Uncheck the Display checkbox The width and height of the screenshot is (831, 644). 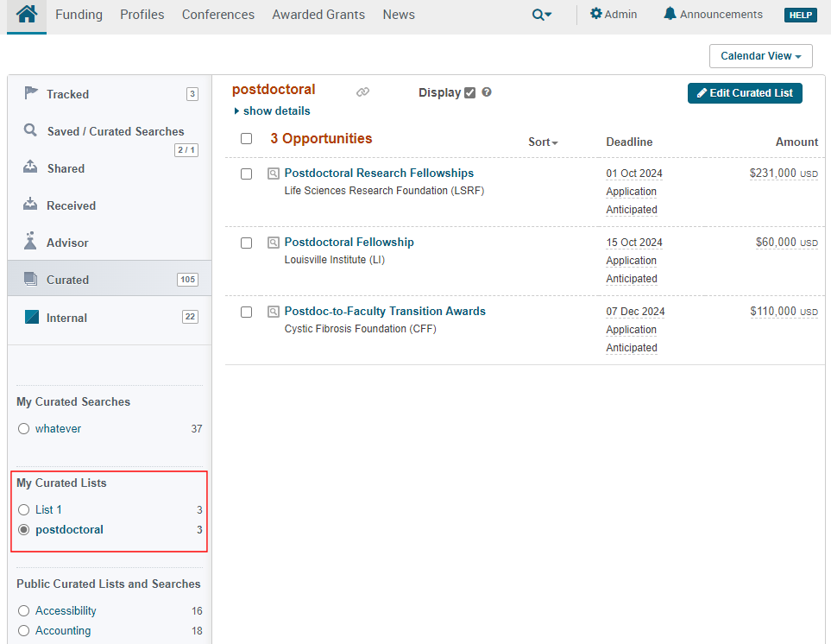(469, 93)
